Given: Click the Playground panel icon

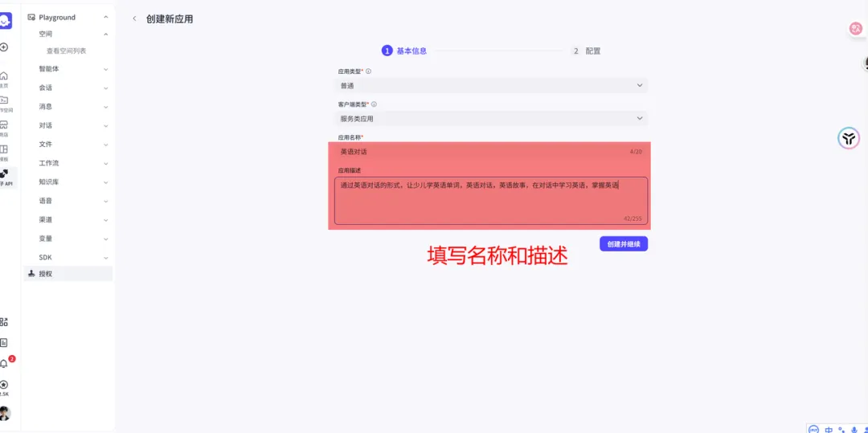Looking at the screenshot, I should click(31, 17).
